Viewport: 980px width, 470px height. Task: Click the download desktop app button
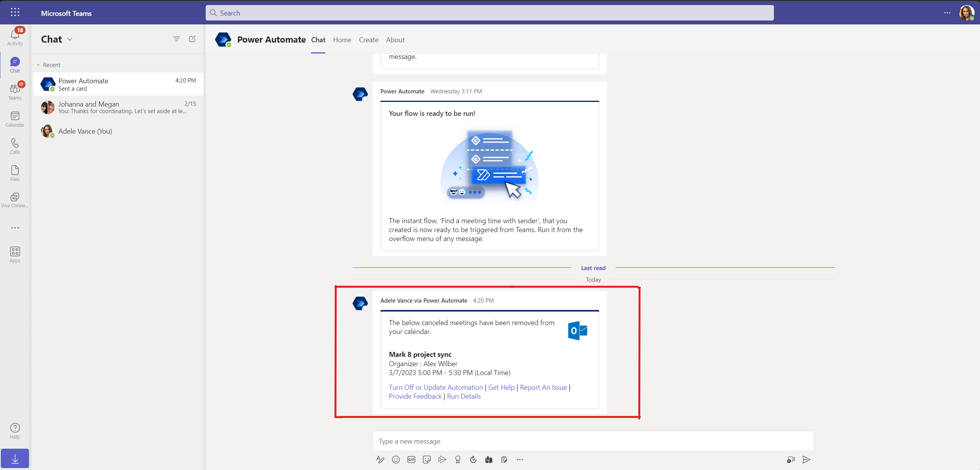[15, 459]
